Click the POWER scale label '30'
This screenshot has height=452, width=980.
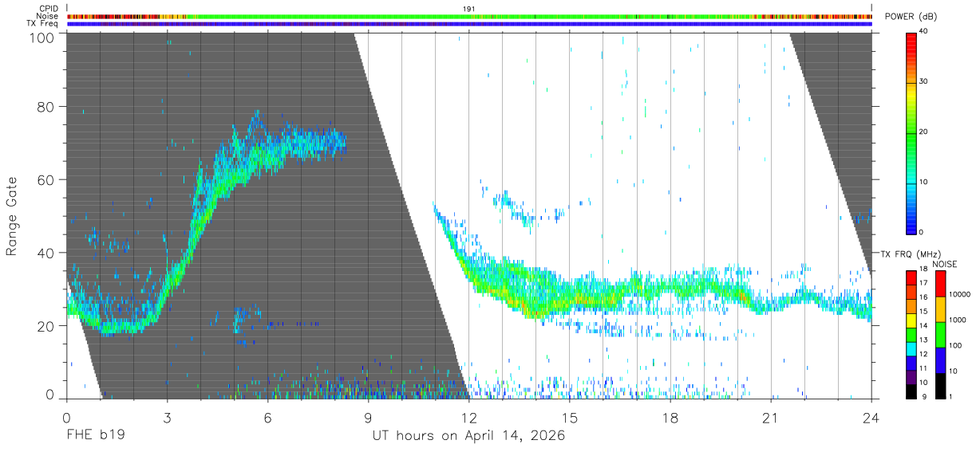pos(923,82)
